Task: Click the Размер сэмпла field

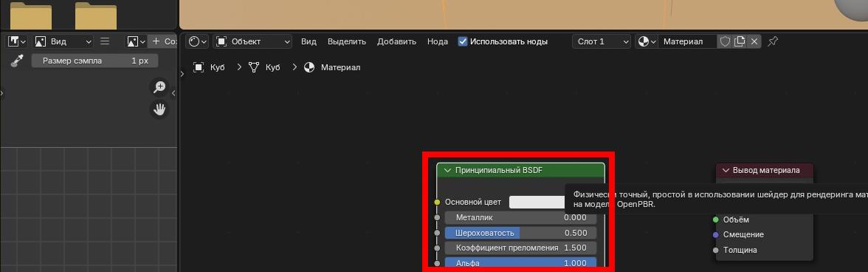Action: point(94,61)
